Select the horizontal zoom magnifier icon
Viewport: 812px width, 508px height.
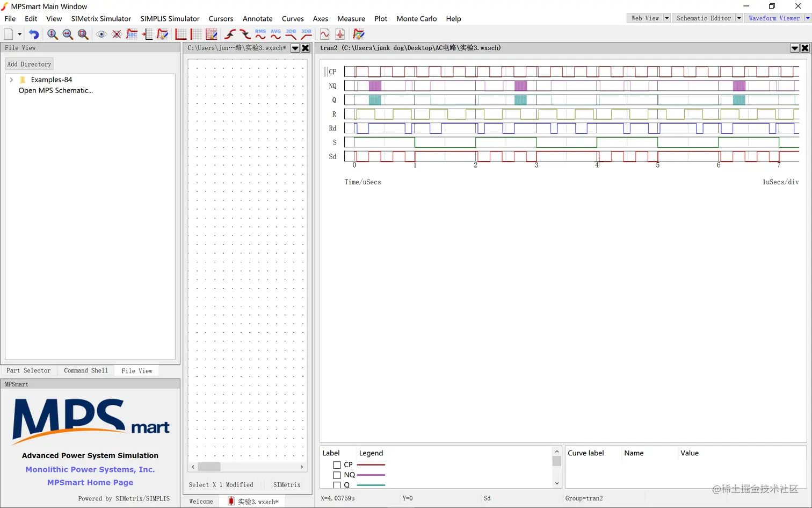click(68, 34)
